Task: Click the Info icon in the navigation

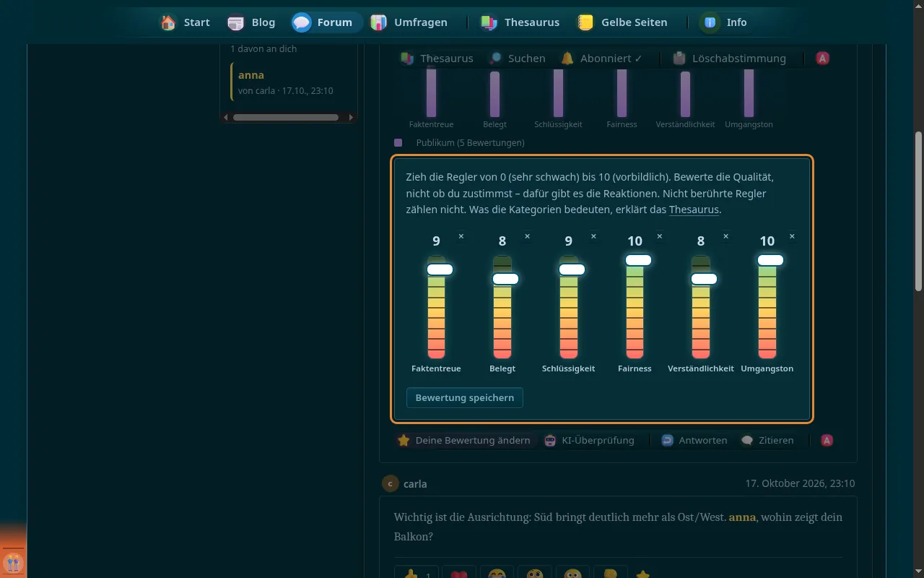Action: 710,22
